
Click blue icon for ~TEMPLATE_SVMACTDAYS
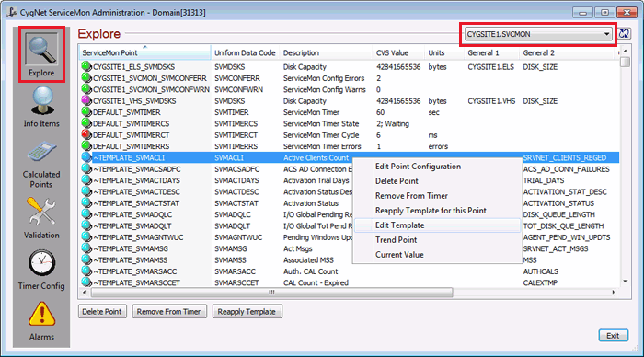coord(86,179)
